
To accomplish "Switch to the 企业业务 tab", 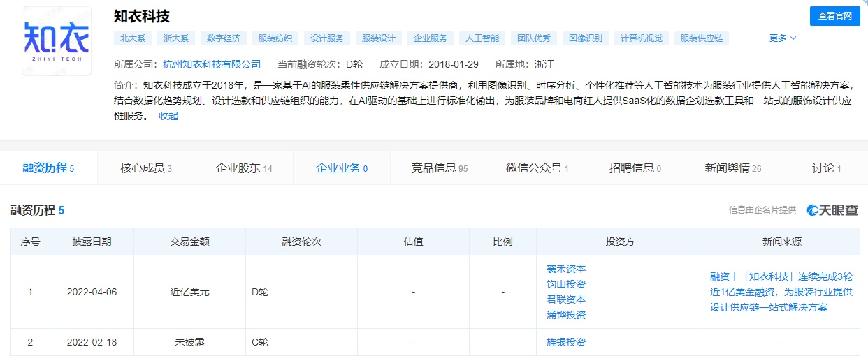I will (342, 168).
